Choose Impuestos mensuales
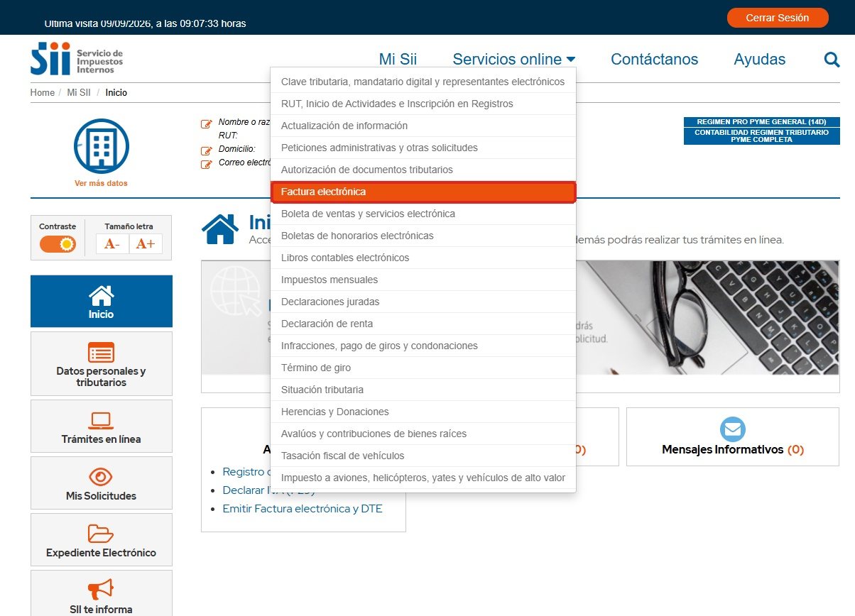The height and width of the screenshot is (616, 855). (x=423, y=280)
